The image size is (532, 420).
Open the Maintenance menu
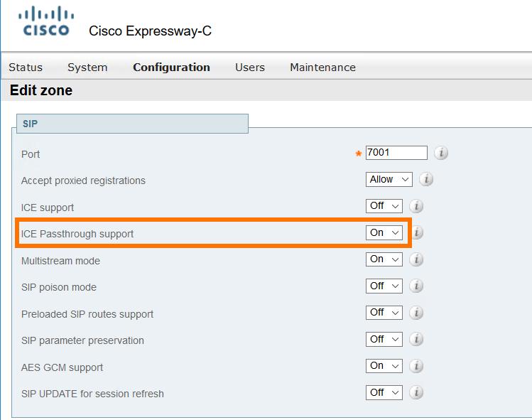[x=322, y=68]
